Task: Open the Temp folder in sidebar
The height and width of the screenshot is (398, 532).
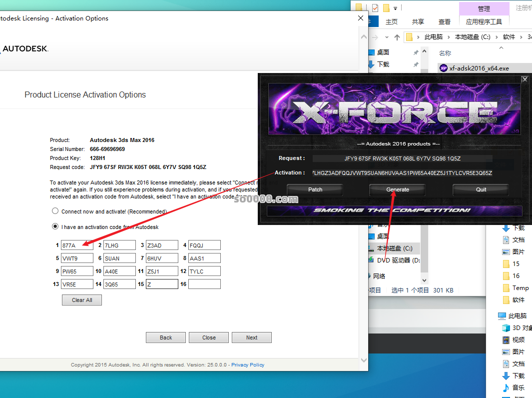Action: coord(520,288)
